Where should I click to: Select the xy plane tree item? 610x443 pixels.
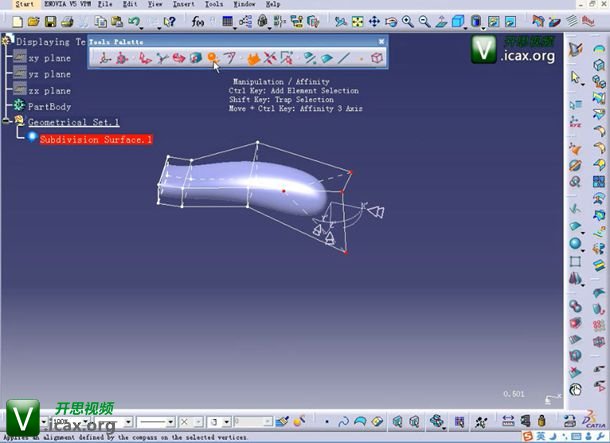pos(49,58)
